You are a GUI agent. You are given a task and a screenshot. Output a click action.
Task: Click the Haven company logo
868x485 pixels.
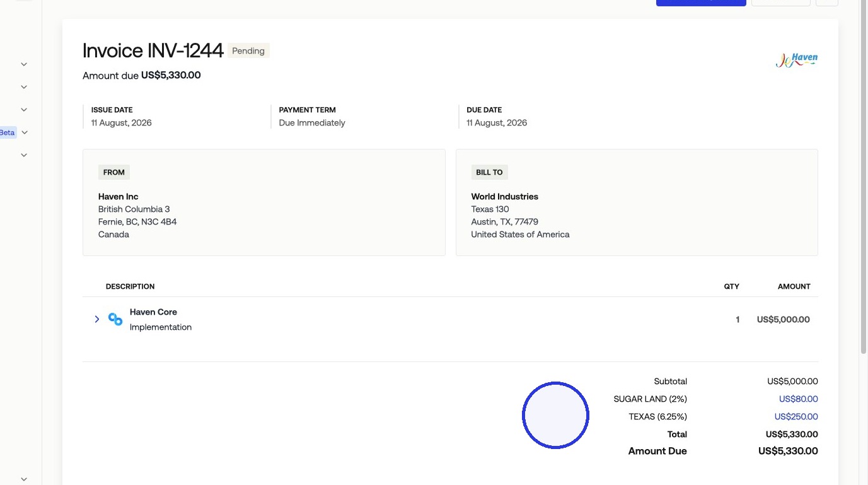tap(796, 60)
